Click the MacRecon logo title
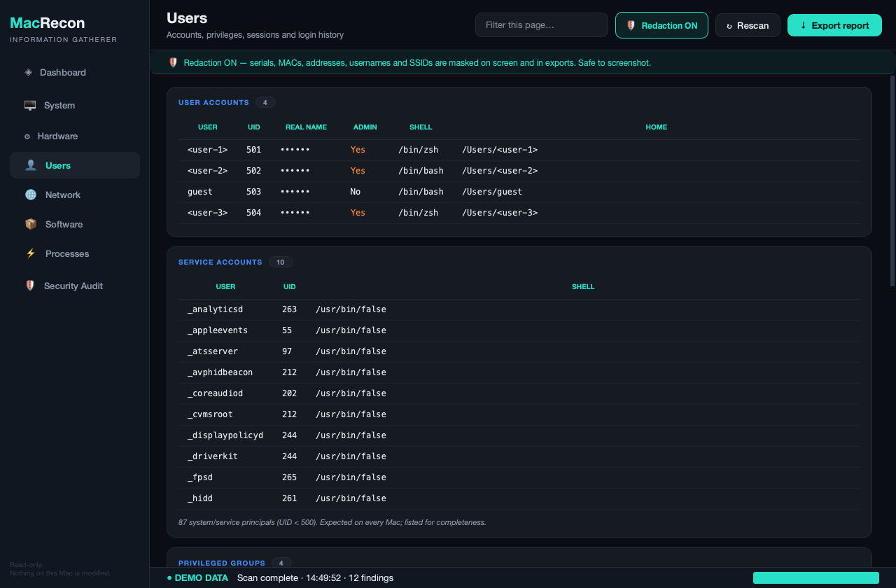Image resolution: width=896 pixels, height=588 pixels. click(48, 23)
